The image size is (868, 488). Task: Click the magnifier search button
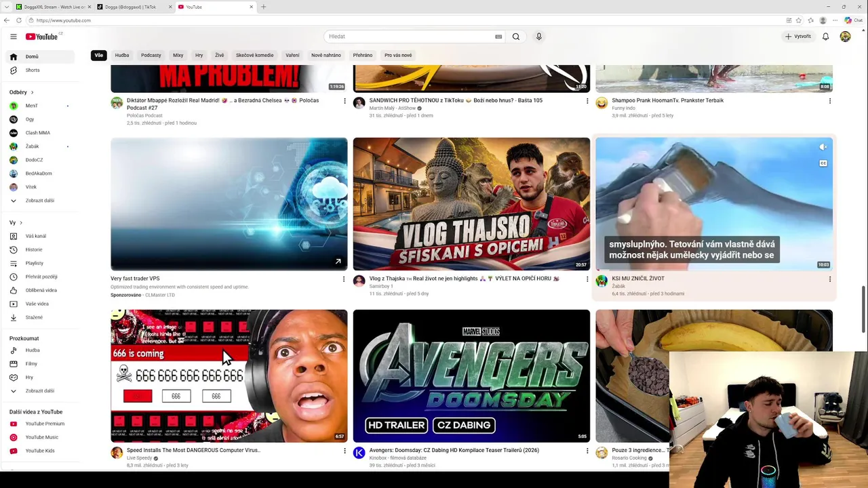pos(516,37)
